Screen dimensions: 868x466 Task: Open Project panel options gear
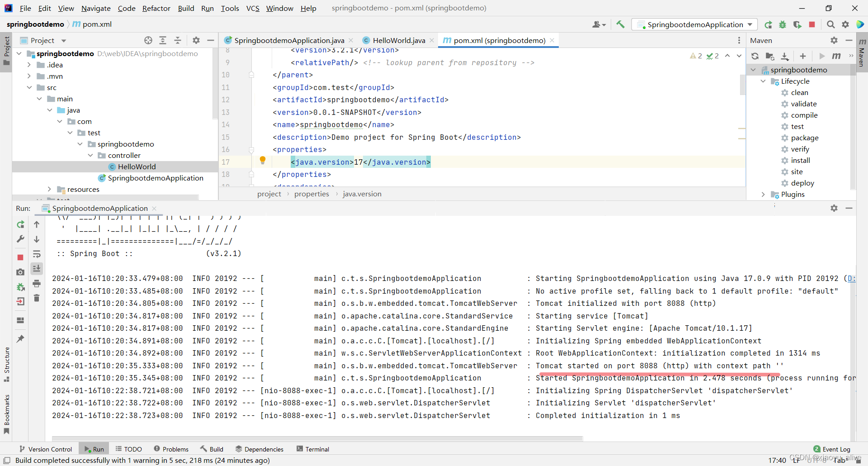point(196,40)
